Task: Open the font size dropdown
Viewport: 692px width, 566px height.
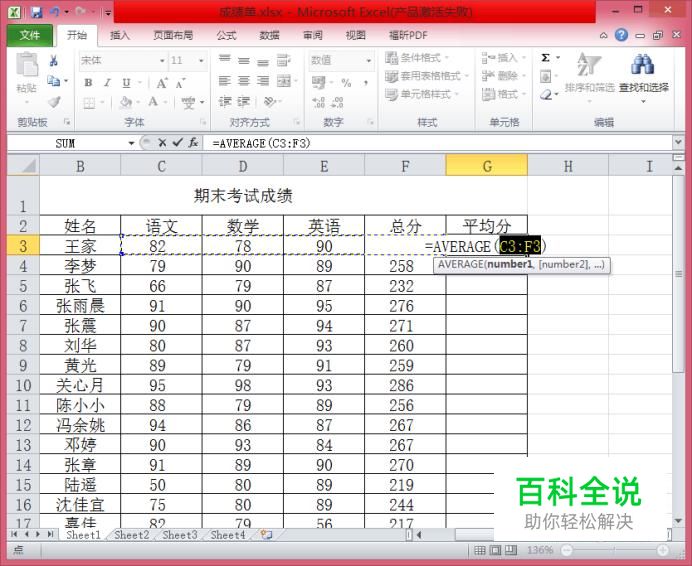Action: [x=201, y=60]
